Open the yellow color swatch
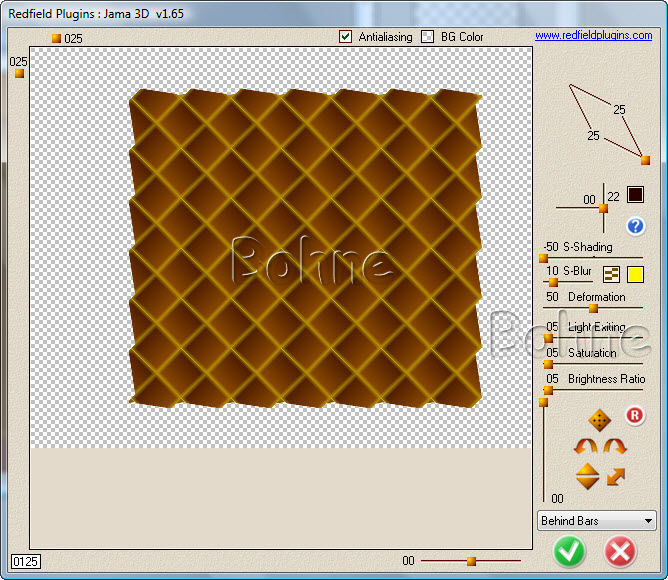The image size is (668, 580). tap(635, 275)
